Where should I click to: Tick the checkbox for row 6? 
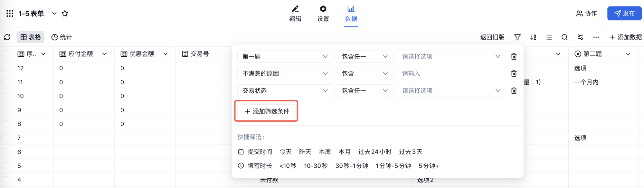[5, 152]
